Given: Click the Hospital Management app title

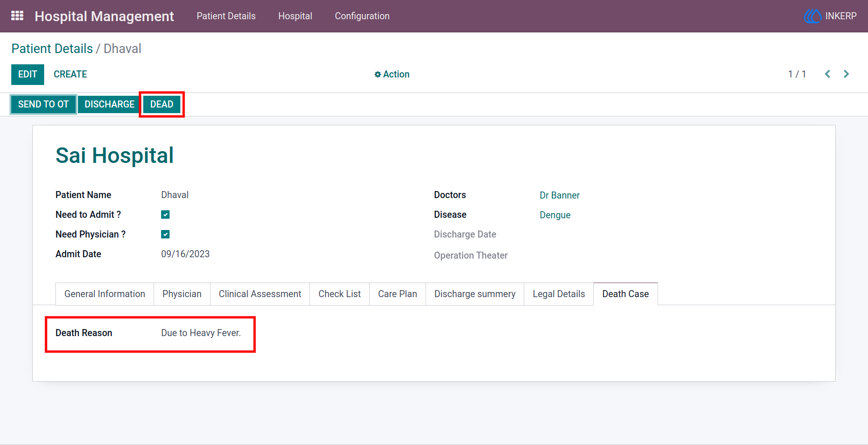Looking at the screenshot, I should [x=104, y=16].
